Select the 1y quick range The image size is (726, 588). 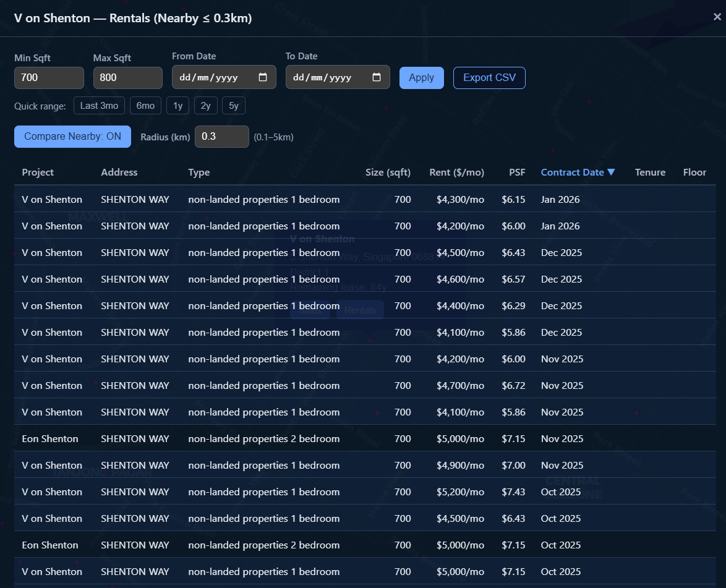[178, 106]
